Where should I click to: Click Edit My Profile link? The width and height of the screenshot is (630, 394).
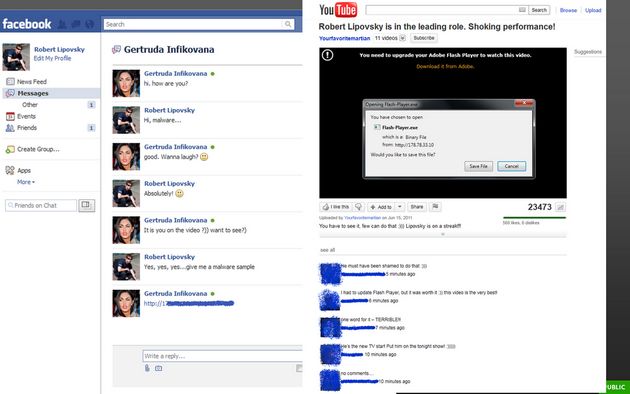[52, 59]
